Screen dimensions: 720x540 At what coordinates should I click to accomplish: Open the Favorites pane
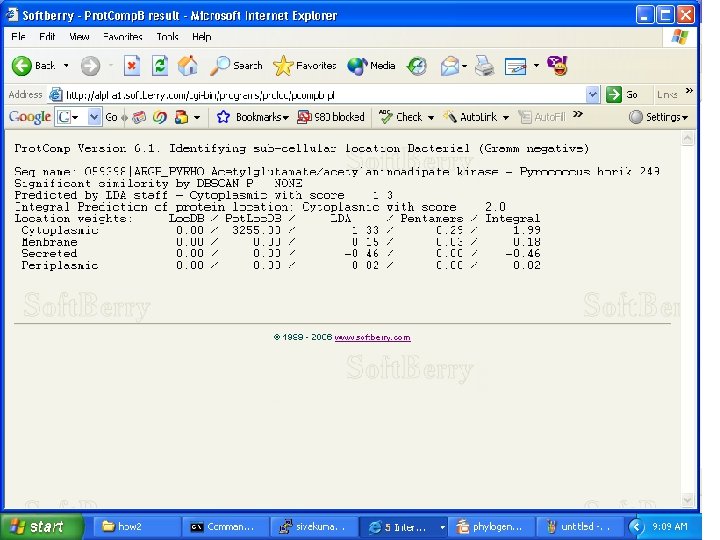[304, 66]
